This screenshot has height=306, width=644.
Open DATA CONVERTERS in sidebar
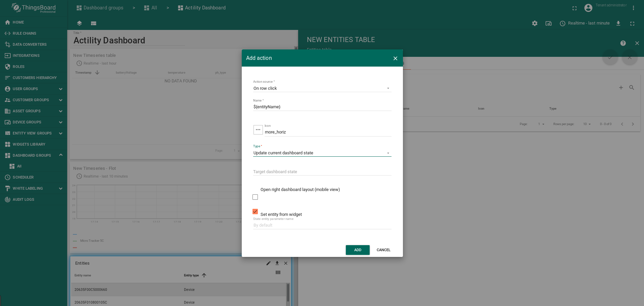(34, 44)
